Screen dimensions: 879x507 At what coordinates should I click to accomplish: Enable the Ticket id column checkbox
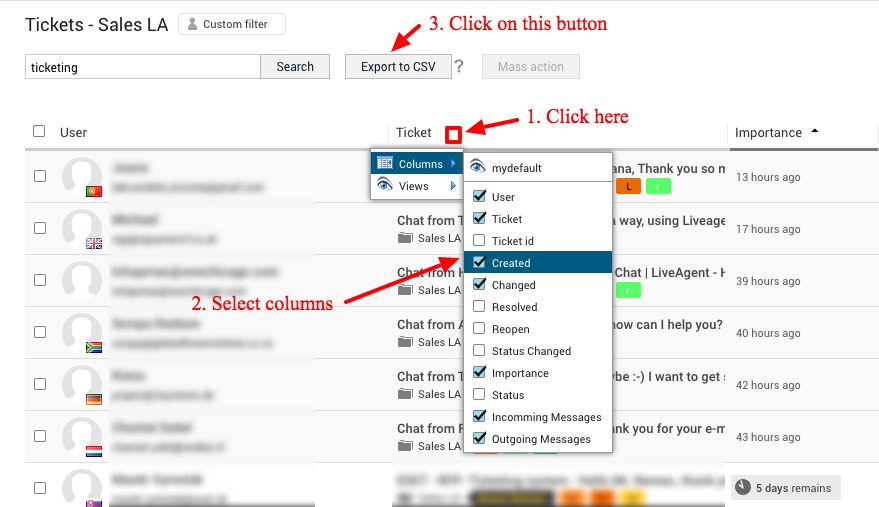pyautogui.click(x=479, y=241)
